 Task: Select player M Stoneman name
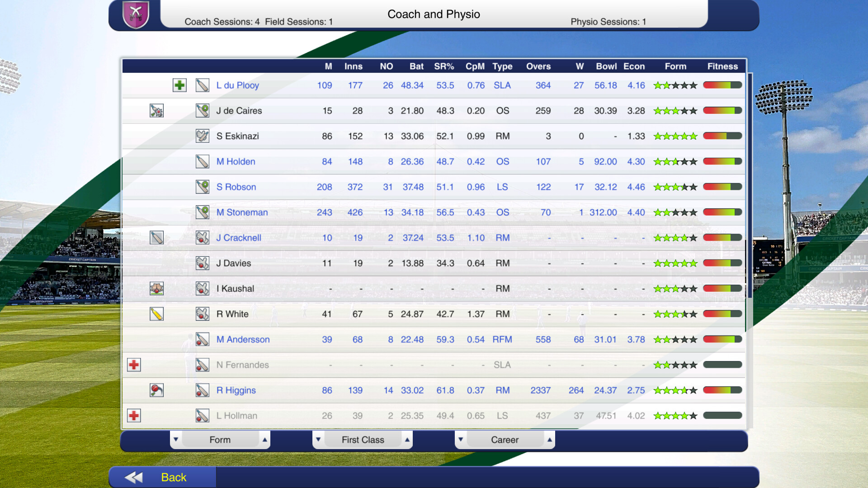click(242, 212)
